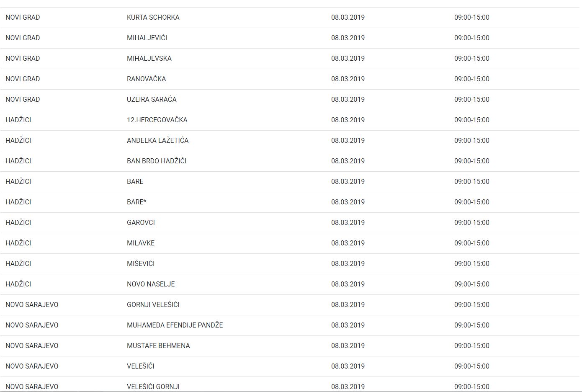Click MUHAMEDA EFENDIJE PANDŽE street name
582x392 pixels.
175,325
